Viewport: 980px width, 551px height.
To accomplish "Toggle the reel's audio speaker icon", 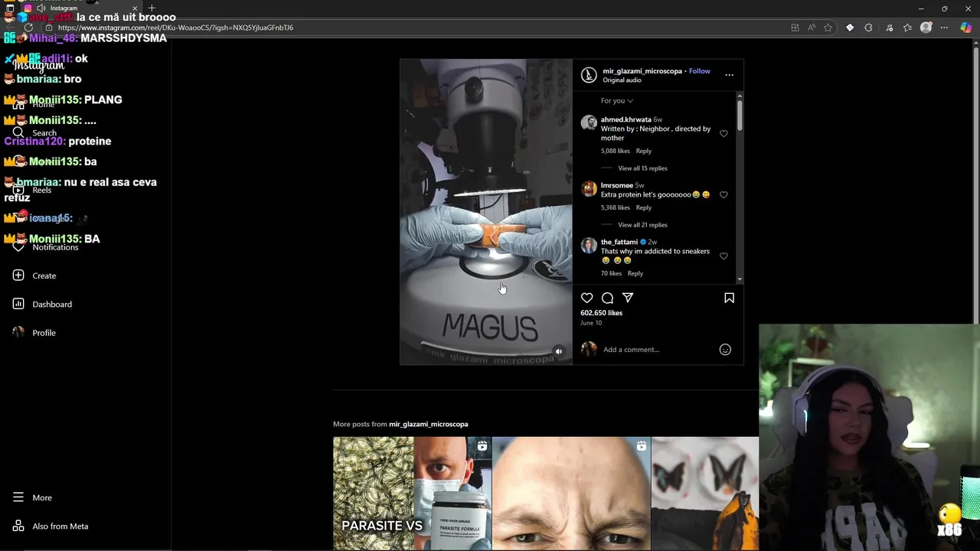I will (559, 352).
